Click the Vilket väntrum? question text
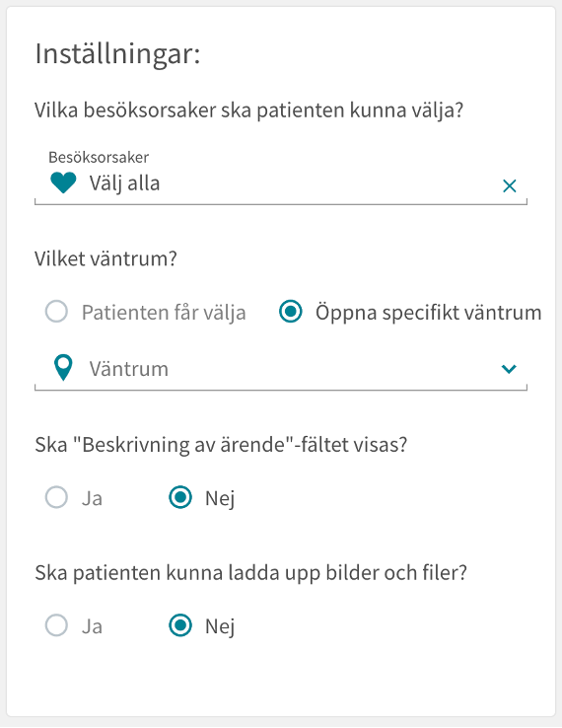 [105, 258]
